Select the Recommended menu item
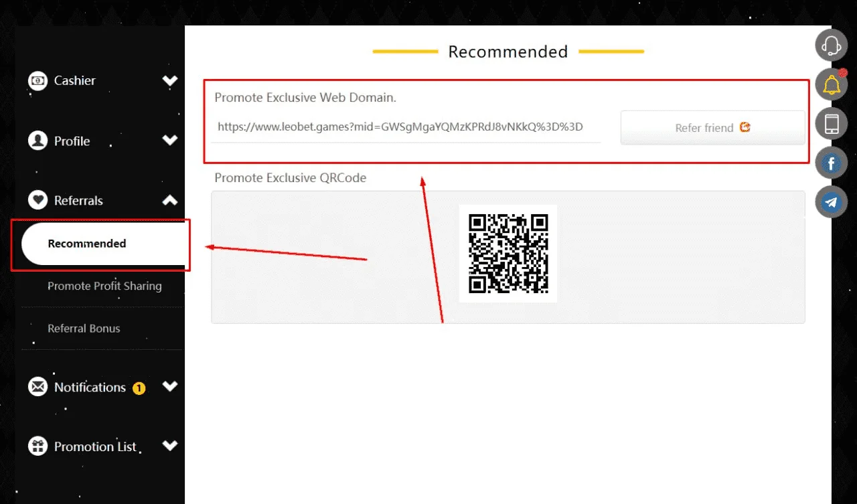 point(104,244)
